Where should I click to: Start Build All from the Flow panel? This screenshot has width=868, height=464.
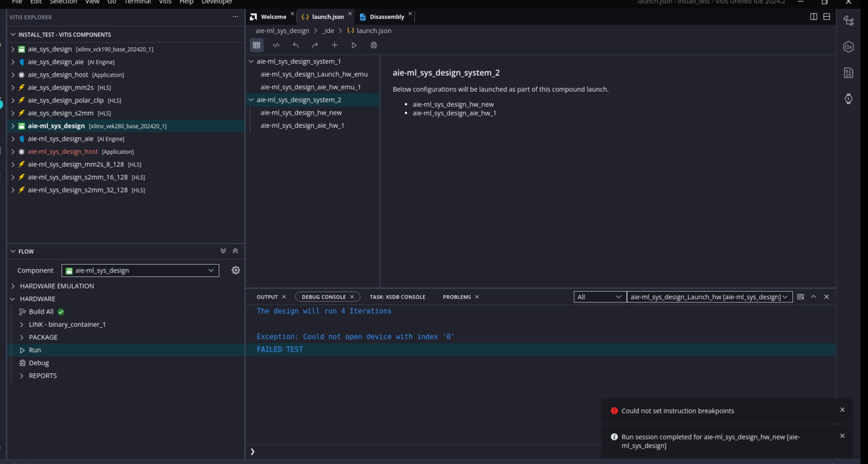tap(41, 311)
